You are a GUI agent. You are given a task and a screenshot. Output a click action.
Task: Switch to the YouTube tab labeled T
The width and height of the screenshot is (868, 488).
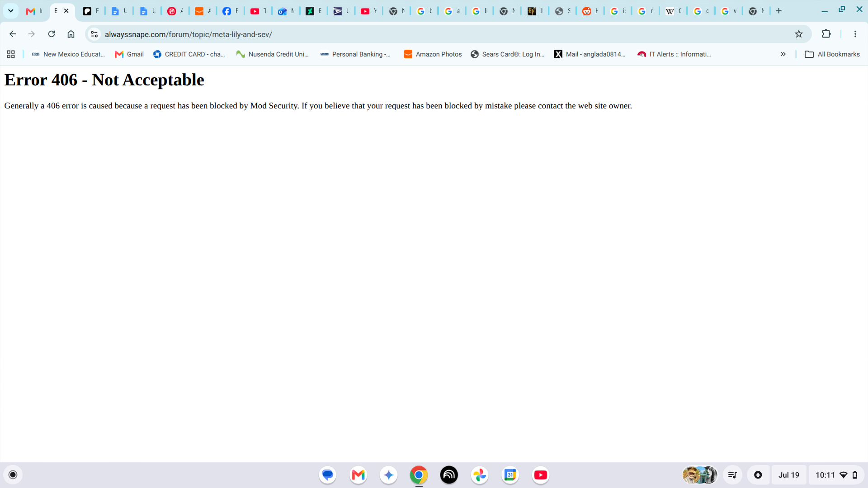[x=258, y=11]
